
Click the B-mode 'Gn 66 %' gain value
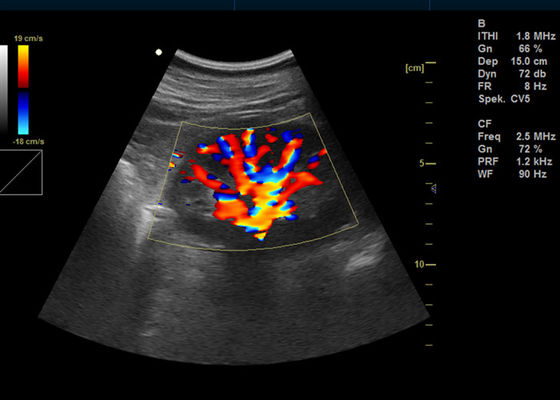click(510, 49)
